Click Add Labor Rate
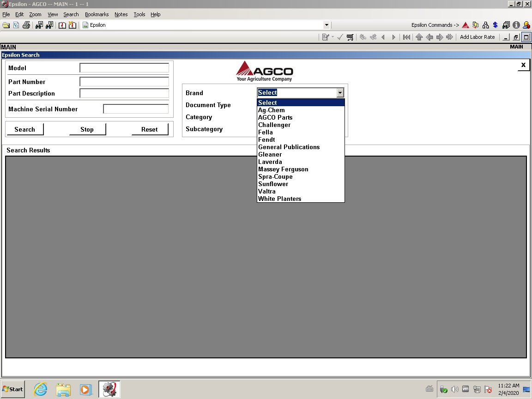532x399 pixels. [x=477, y=37]
